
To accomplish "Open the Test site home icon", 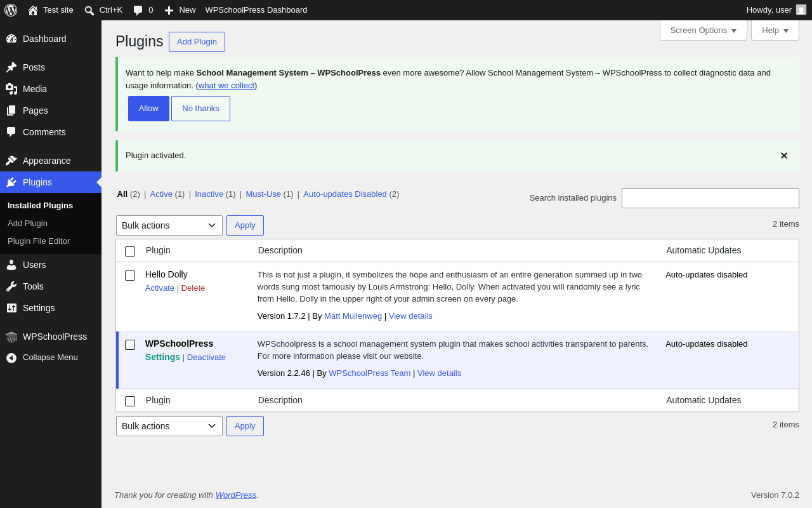I will [33, 10].
